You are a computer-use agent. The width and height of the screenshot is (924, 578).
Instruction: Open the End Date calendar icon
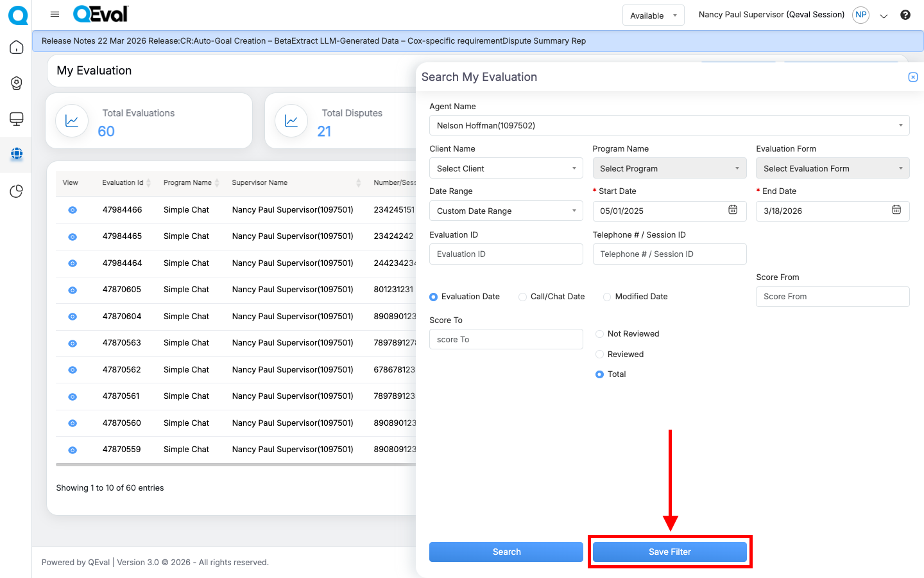click(896, 210)
